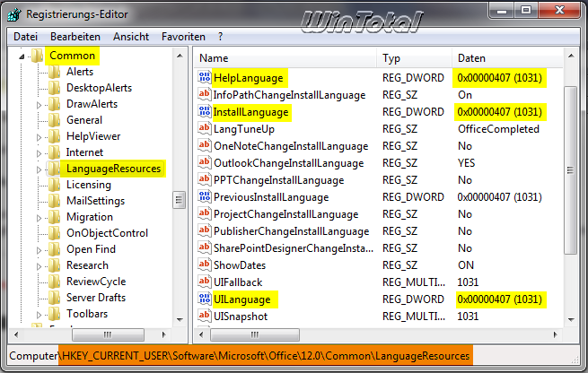Image resolution: width=588 pixels, height=373 pixels.
Task: Click the OneNoteChangeInstallLanguage string icon
Action: tap(205, 145)
